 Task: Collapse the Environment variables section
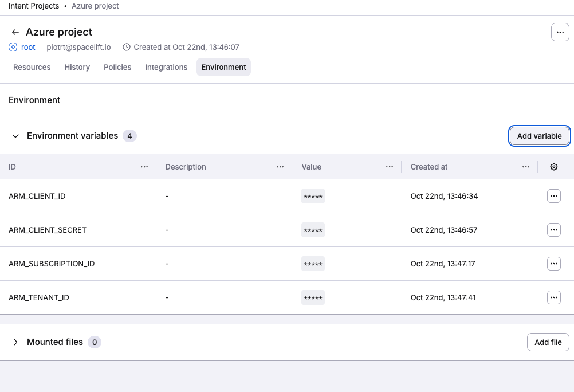(15, 136)
